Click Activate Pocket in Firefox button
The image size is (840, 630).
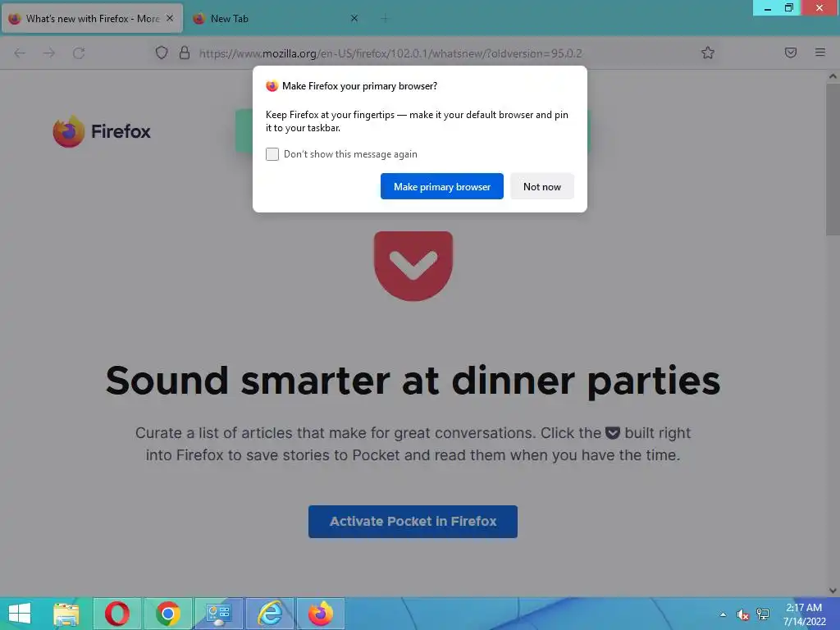click(413, 521)
